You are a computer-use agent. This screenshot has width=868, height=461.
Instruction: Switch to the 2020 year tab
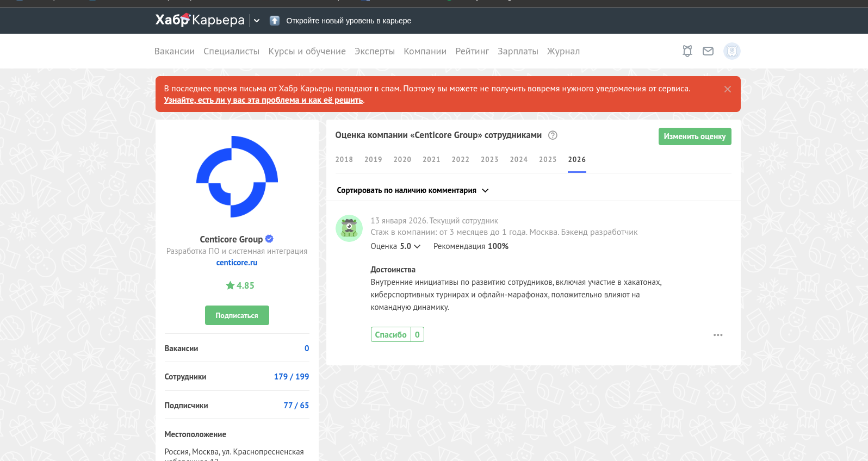(402, 159)
